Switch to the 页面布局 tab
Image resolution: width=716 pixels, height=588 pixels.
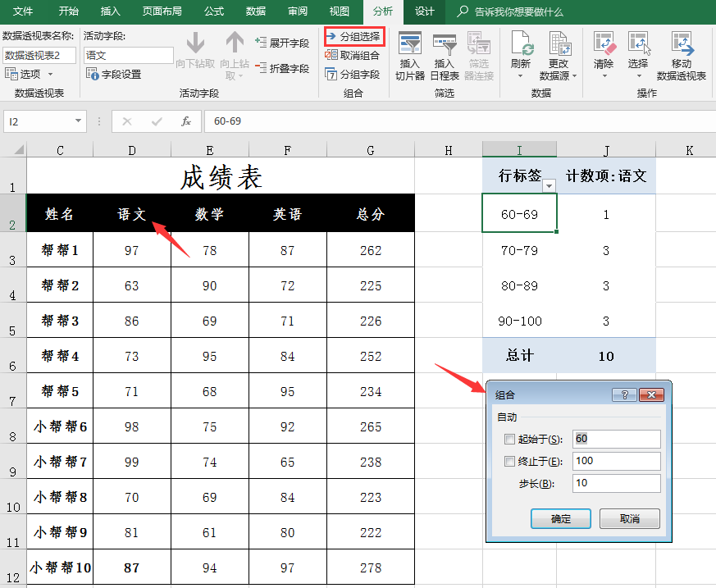click(162, 11)
